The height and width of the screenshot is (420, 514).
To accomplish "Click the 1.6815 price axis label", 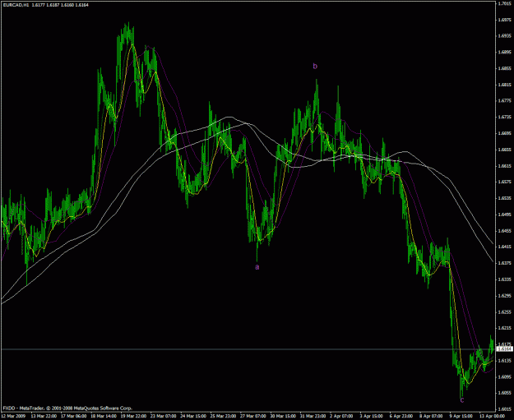I will tap(504, 85).
